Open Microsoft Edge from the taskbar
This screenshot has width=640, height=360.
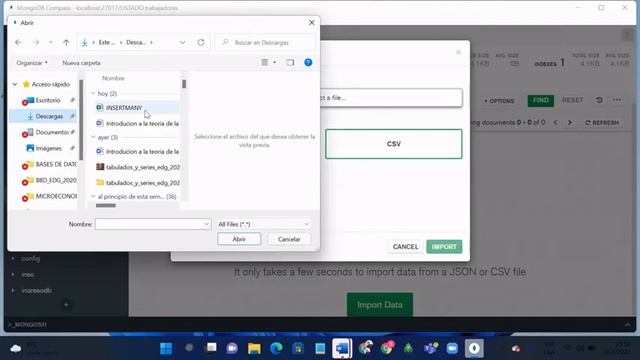pos(276,349)
